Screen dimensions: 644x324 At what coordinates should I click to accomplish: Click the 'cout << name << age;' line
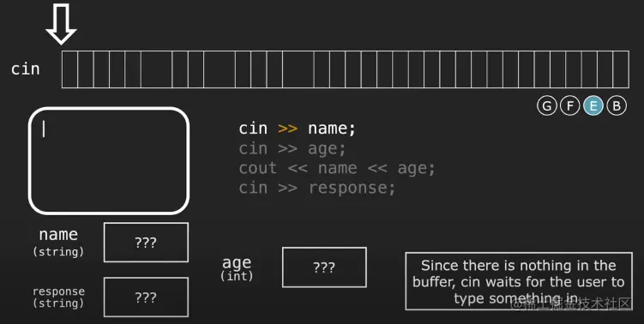(x=337, y=168)
